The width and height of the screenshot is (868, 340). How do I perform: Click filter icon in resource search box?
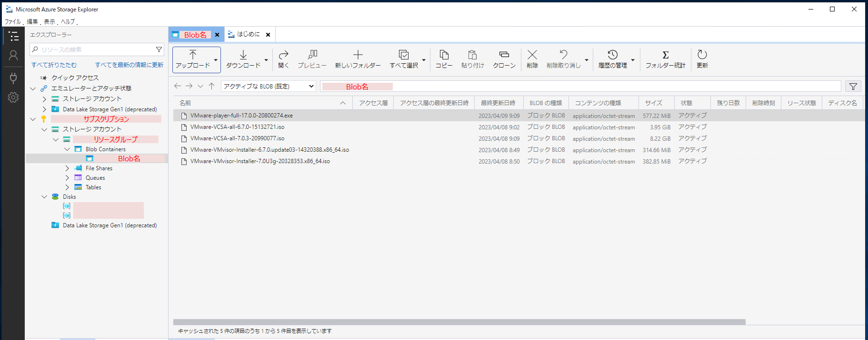click(x=159, y=49)
